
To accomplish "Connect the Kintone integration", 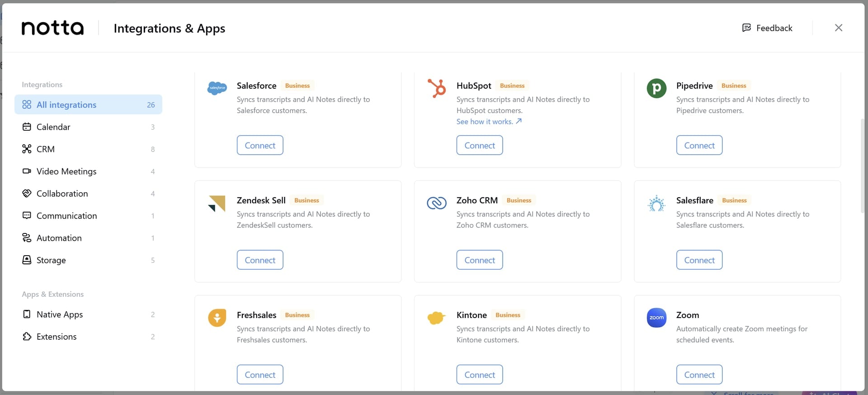I will [x=480, y=375].
